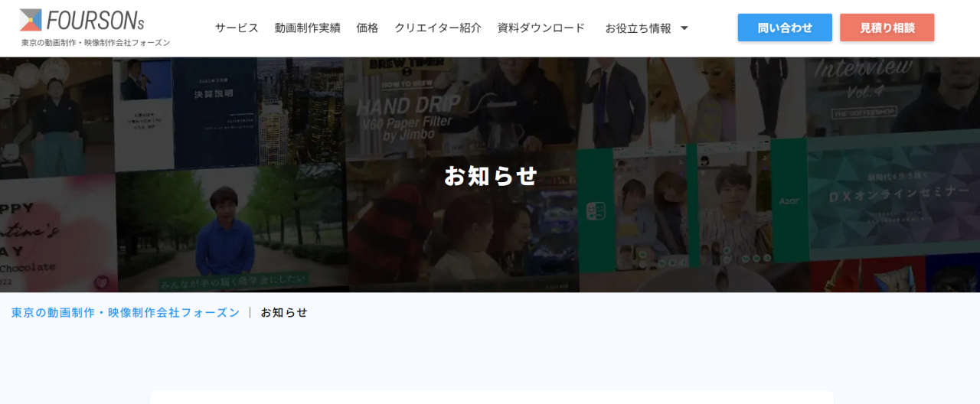Open the 資料ダウンロード page
This screenshot has width=980, height=404.
541,28
